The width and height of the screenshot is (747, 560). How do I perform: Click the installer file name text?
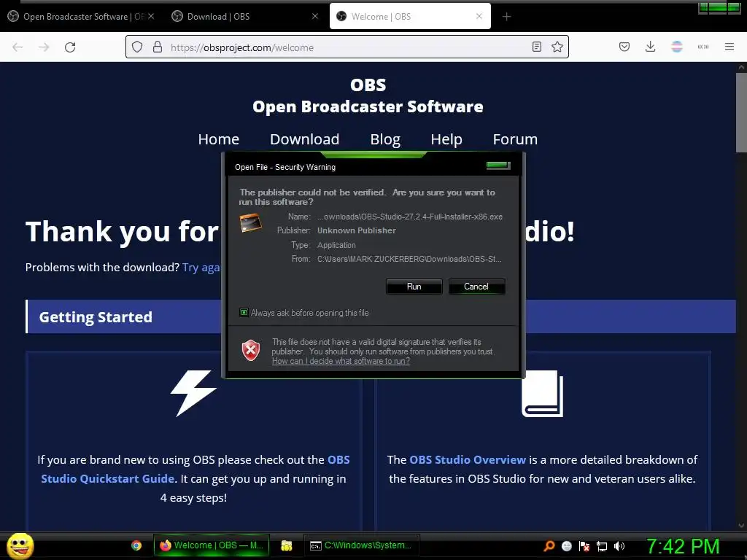pyautogui.click(x=410, y=217)
